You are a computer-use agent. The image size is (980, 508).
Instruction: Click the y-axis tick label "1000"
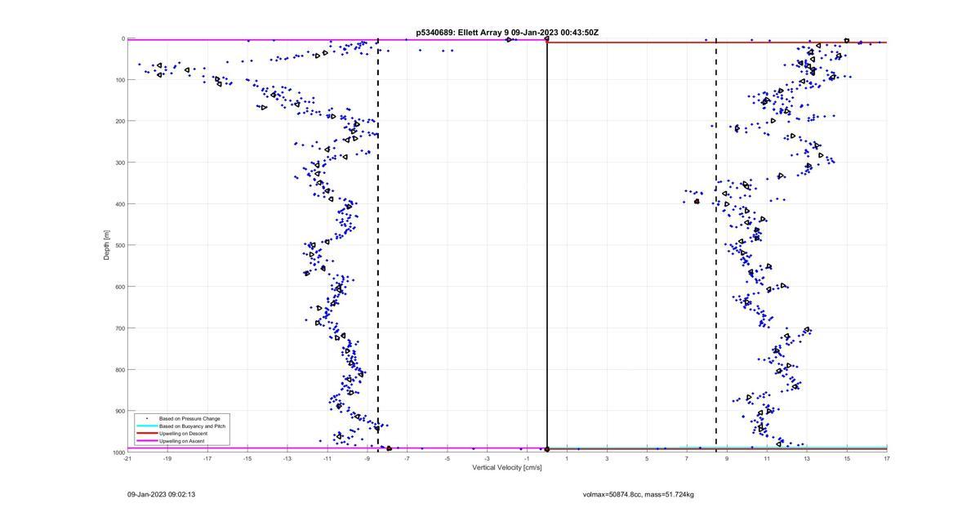coord(118,452)
